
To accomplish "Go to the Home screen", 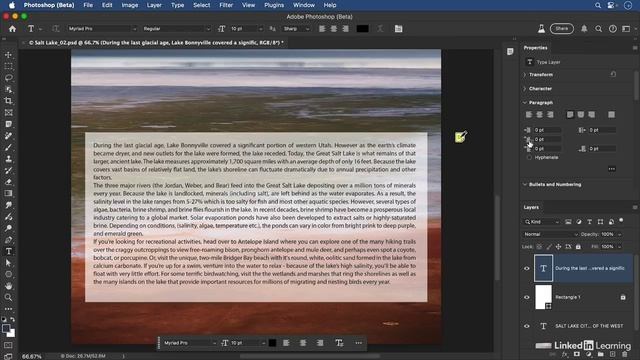I will (12, 29).
